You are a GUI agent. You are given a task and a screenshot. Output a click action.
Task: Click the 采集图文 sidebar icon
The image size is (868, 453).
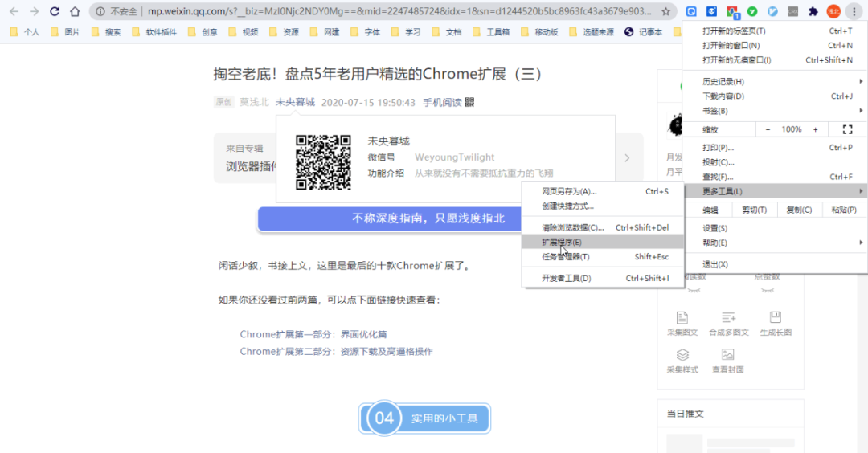(682, 323)
